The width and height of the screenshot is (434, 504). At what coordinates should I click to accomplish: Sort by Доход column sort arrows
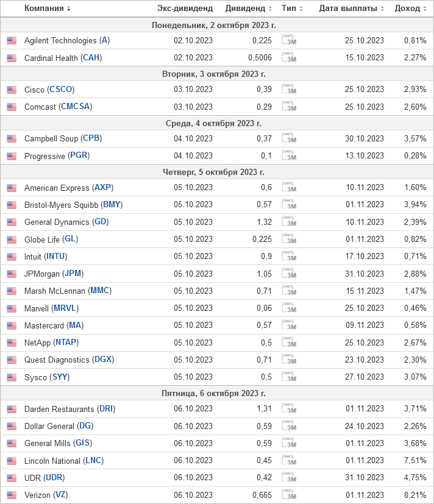pos(425,9)
